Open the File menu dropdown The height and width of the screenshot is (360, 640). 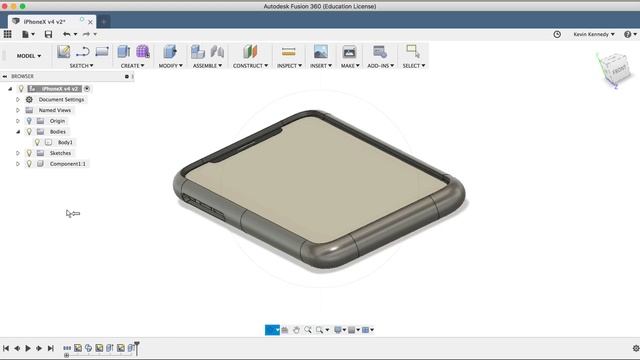(x=28, y=34)
